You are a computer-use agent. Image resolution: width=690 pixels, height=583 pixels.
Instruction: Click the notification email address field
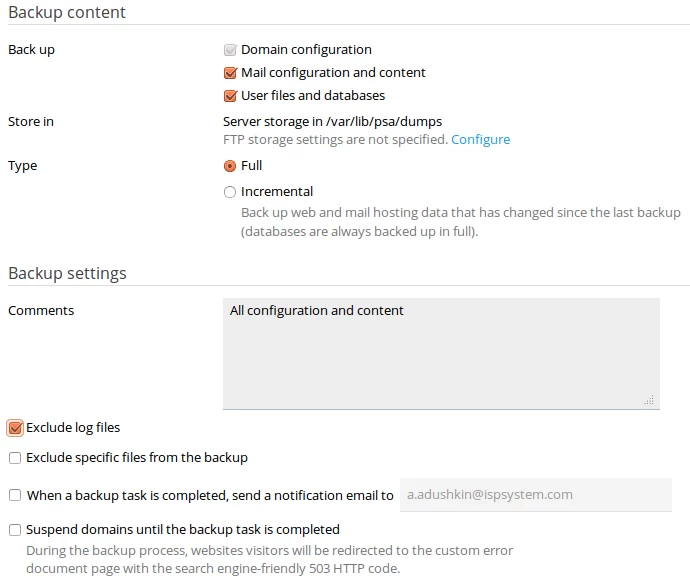(536, 495)
